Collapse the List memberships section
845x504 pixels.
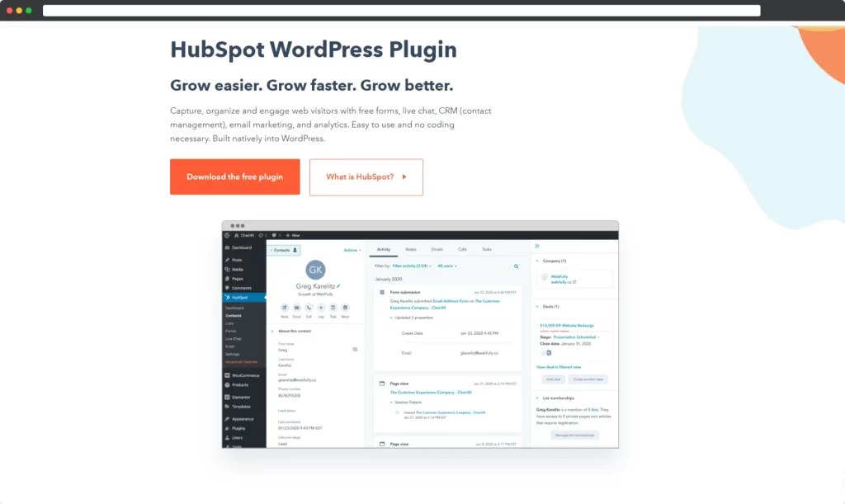coord(537,398)
